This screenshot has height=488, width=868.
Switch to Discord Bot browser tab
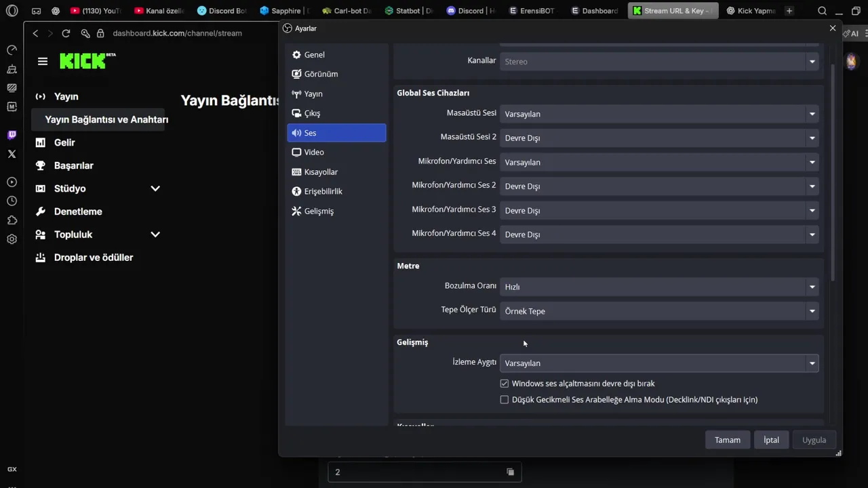tap(222, 11)
